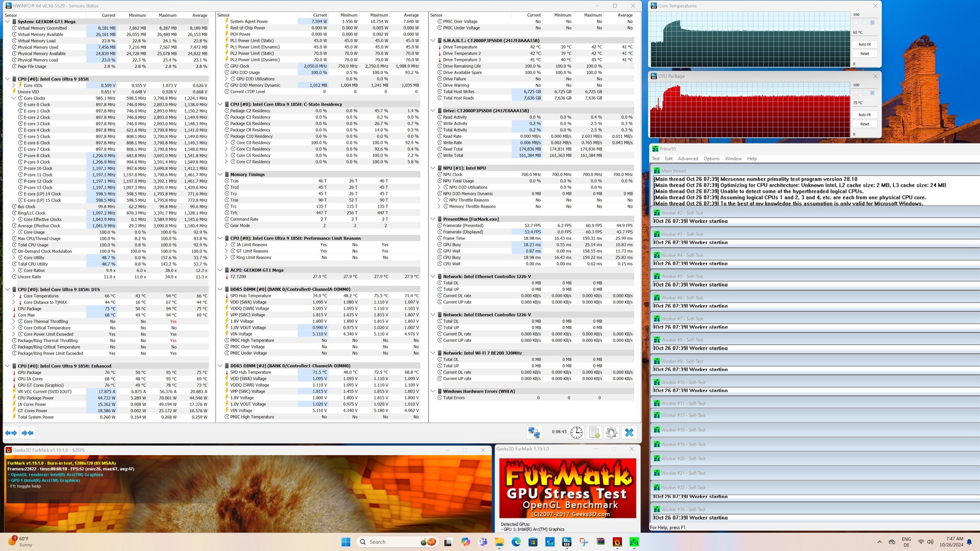Open Task View from the taskbar
980x551 pixels.
click(448, 542)
